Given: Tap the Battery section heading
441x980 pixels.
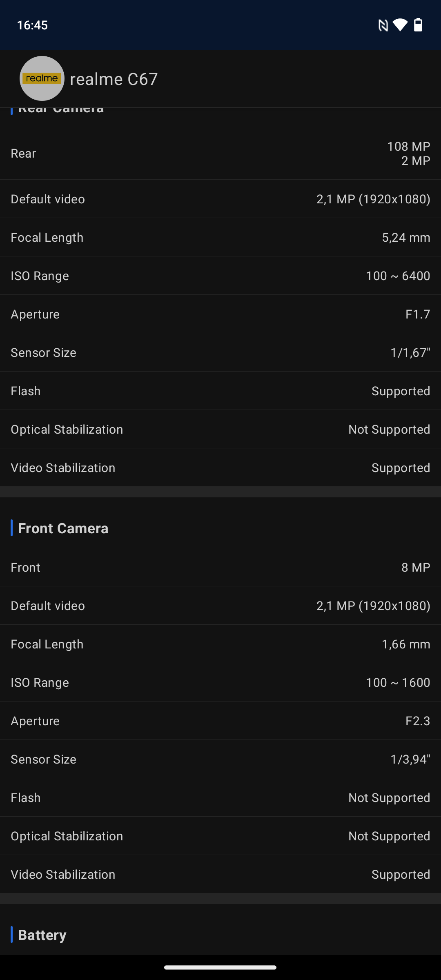Looking at the screenshot, I should [42, 935].
